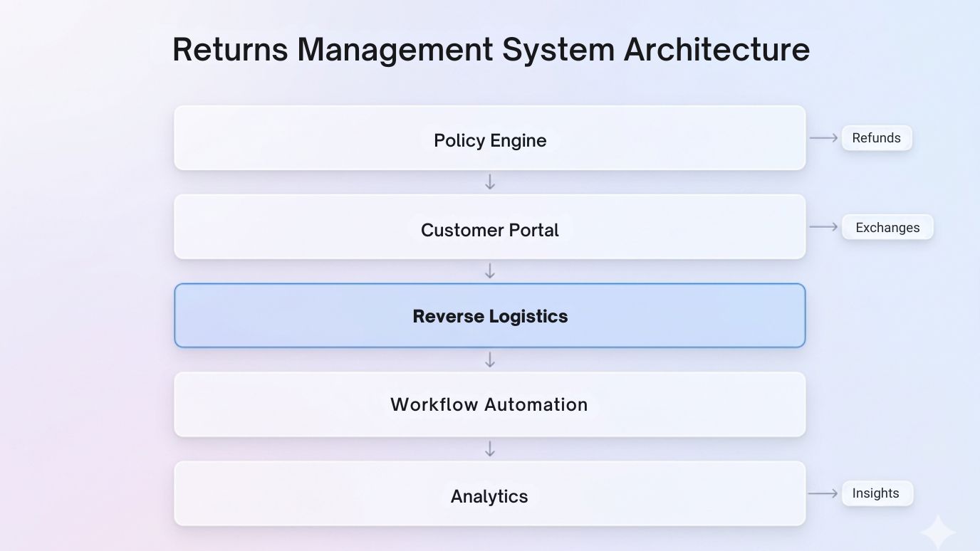Click the Insights label
This screenshot has height=551, width=980.
coord(877,493)
